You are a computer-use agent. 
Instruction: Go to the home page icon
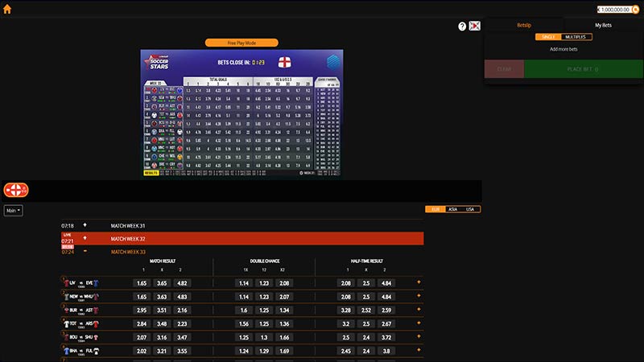coord(7,9)
